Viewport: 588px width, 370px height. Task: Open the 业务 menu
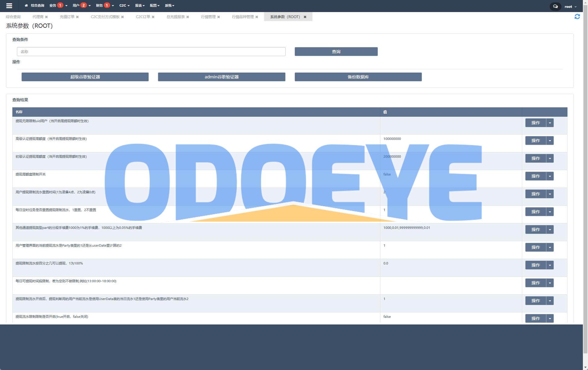pyautogui.click(x=58, y=5)
